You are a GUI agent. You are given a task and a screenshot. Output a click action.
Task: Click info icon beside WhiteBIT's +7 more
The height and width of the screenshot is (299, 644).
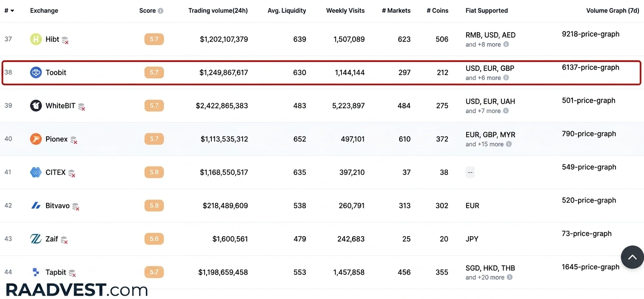coord(506,111)
